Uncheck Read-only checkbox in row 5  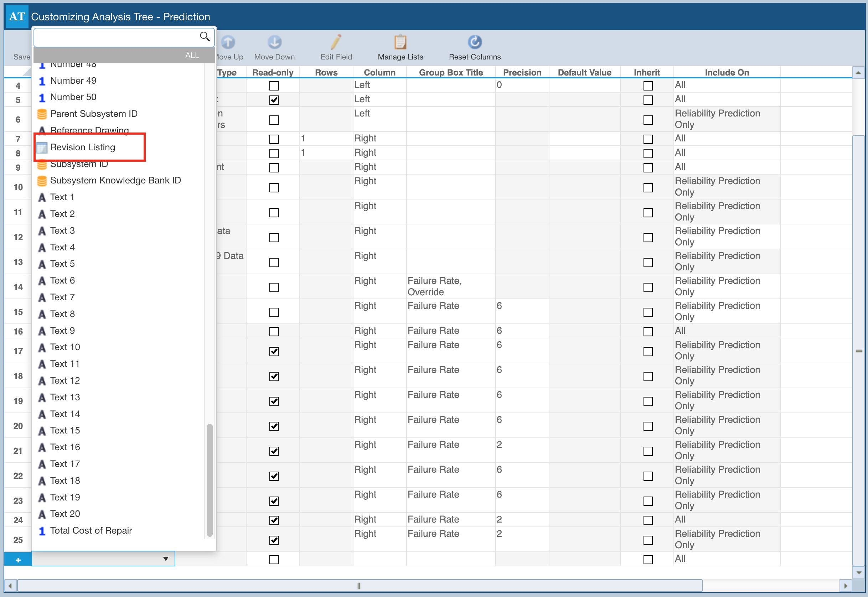pos(274,100)
